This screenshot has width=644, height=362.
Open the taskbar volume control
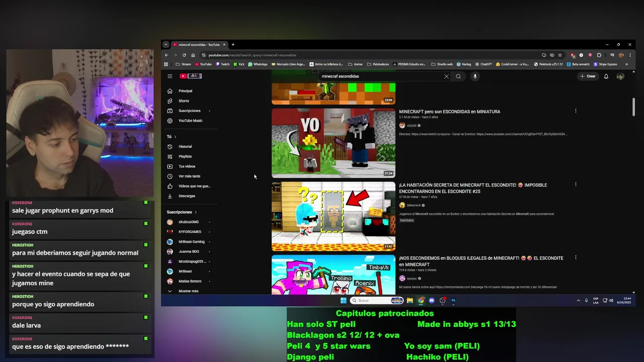(x=611, y=301)
